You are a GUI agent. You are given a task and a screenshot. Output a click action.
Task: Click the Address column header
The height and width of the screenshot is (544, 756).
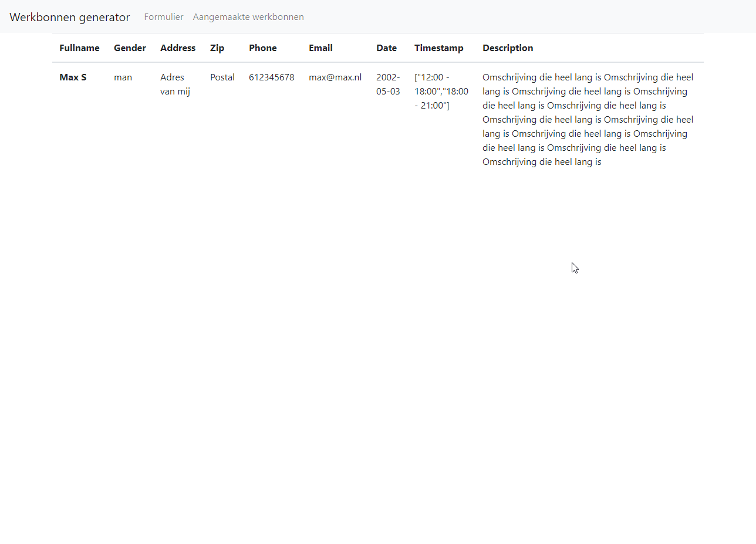tap(178, 48)
